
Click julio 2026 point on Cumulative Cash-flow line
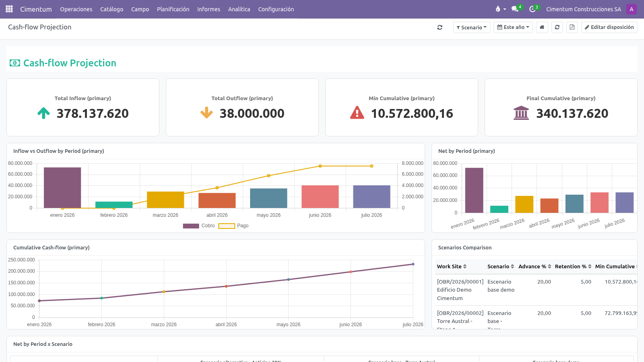[413, 264]
